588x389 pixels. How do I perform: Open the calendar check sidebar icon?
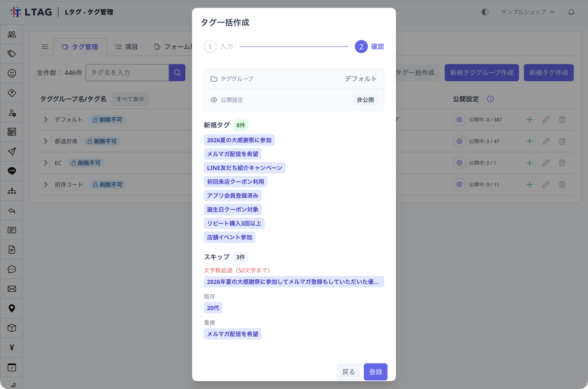tap(12, 367)
